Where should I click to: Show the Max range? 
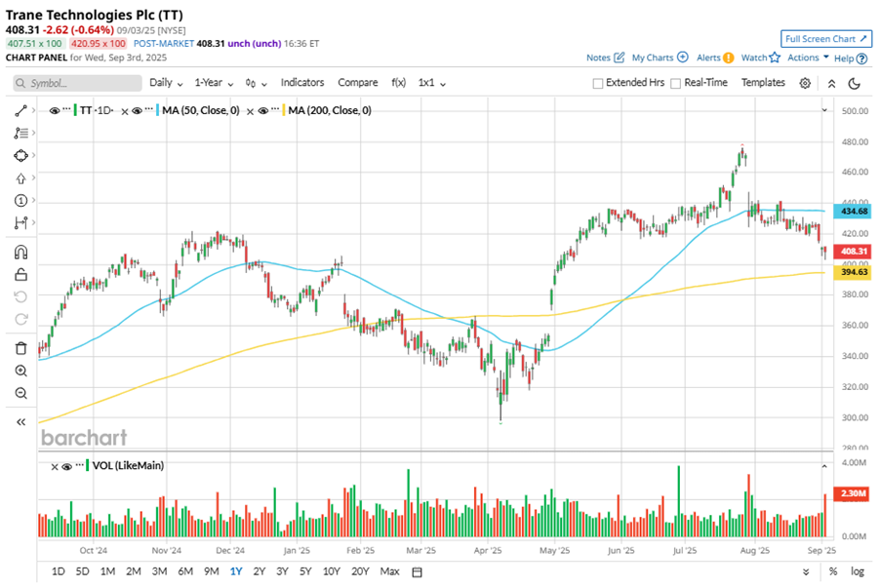(389, 571)
